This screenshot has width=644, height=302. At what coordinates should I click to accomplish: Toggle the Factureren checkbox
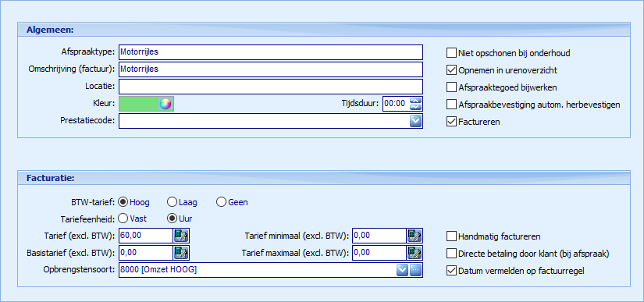point(451,122)
